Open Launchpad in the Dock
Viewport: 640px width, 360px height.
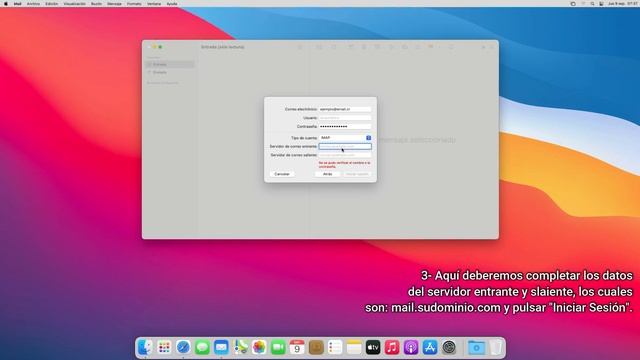point(164,347)
